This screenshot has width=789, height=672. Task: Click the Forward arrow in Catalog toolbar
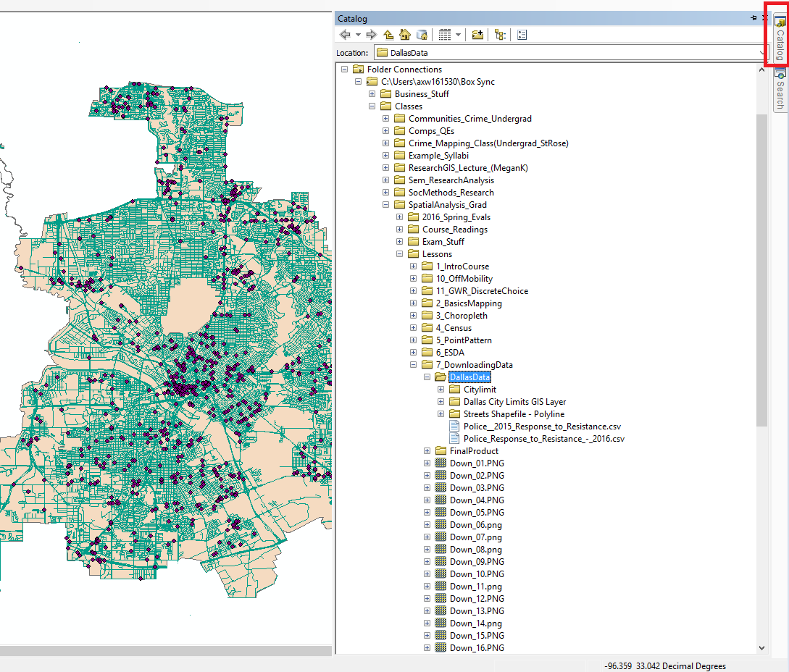pos(372,34)
